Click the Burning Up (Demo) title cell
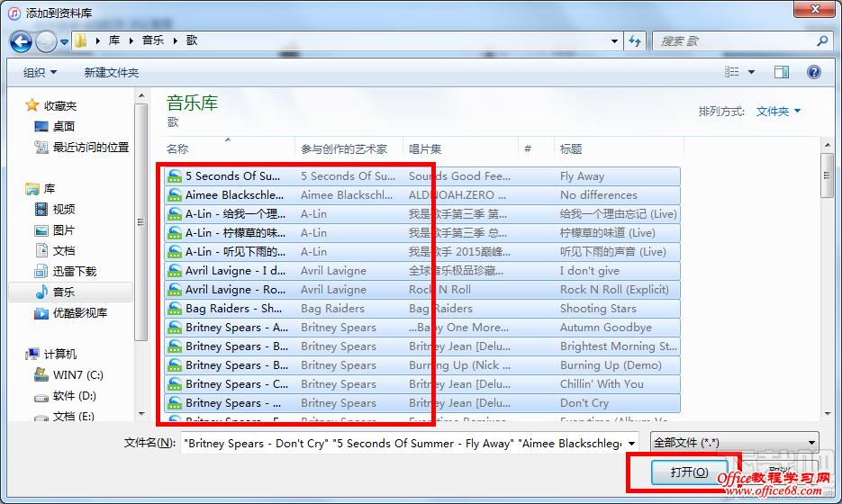The image size is (842, 504). 611,365
